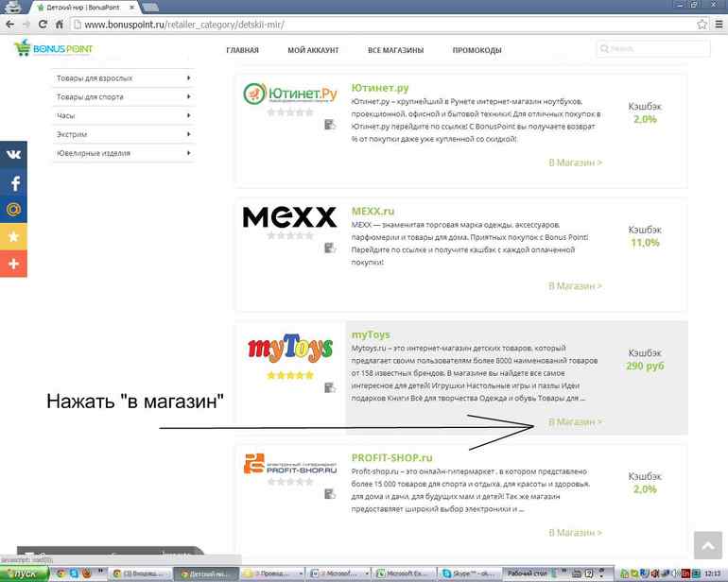The width and height of the screenshot is (728, 582).
Task: Rate myToys using the star rating
Action: coord(289,375)
